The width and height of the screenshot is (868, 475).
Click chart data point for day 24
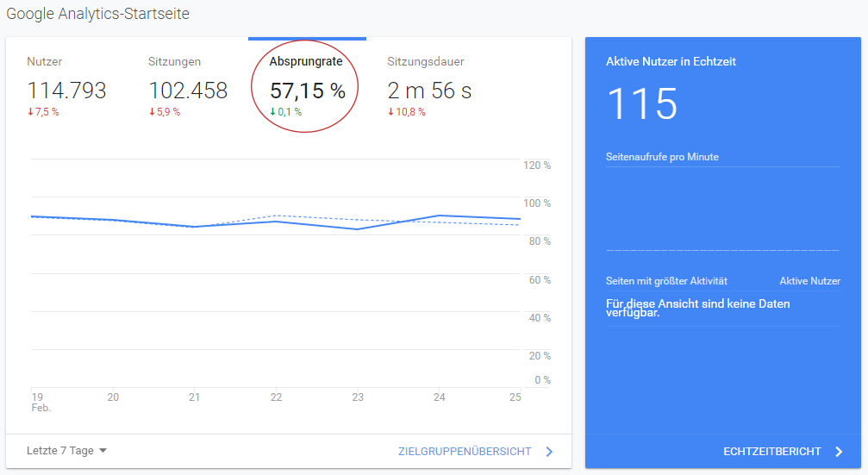(439, 216)
